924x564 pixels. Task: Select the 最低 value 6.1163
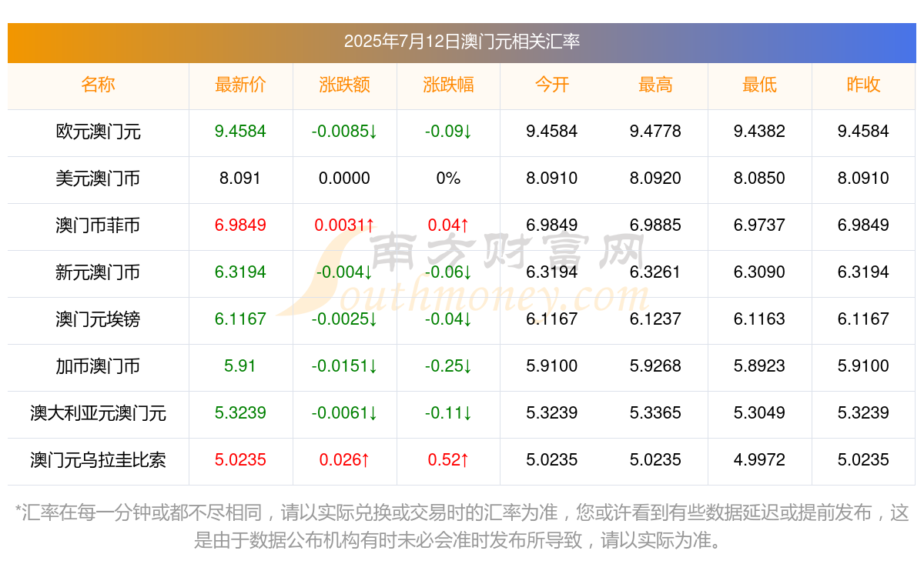click(759, 319)
